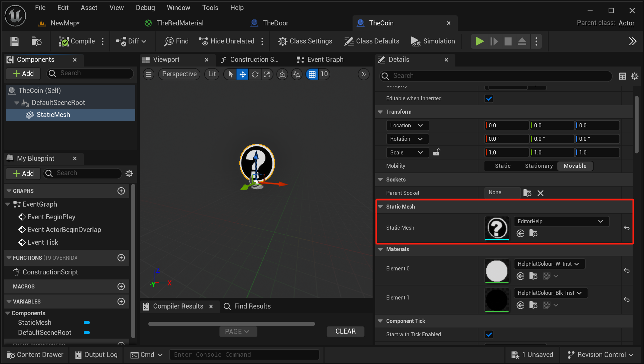Click Browse to asset icon in toolbar

pyautogui.click(x=36, y=41)
